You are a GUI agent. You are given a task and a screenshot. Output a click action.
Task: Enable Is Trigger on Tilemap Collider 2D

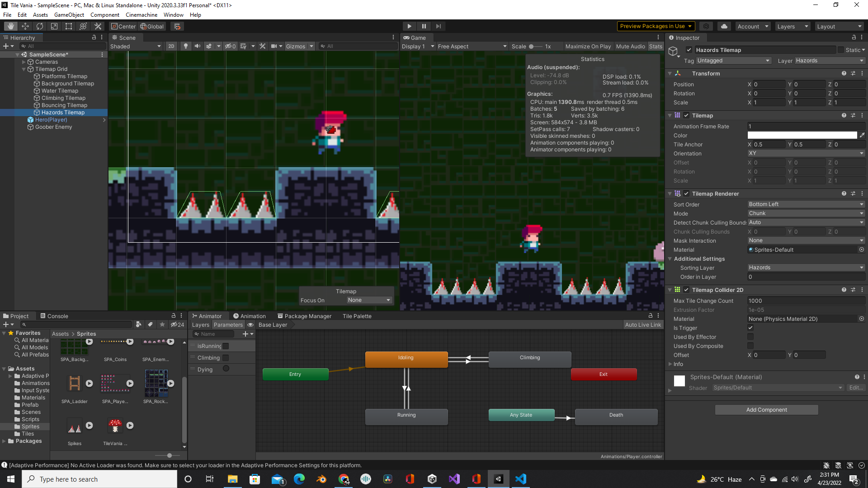tap(750, 328)
